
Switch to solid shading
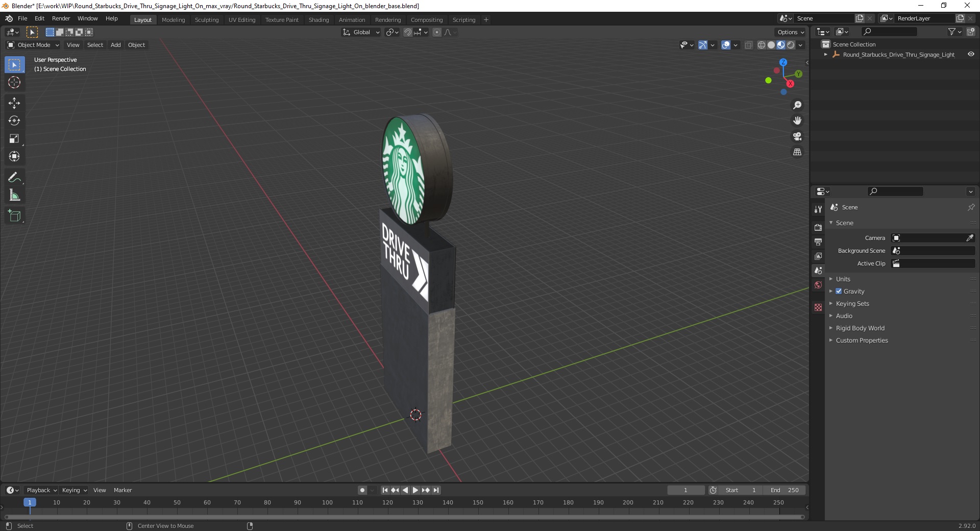click(771, 45)
